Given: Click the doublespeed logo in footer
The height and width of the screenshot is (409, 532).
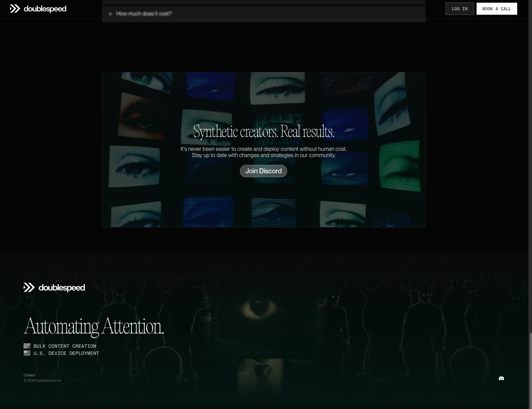Looking at the screenshot, I should pyautogui.click(x=54, y=287).
